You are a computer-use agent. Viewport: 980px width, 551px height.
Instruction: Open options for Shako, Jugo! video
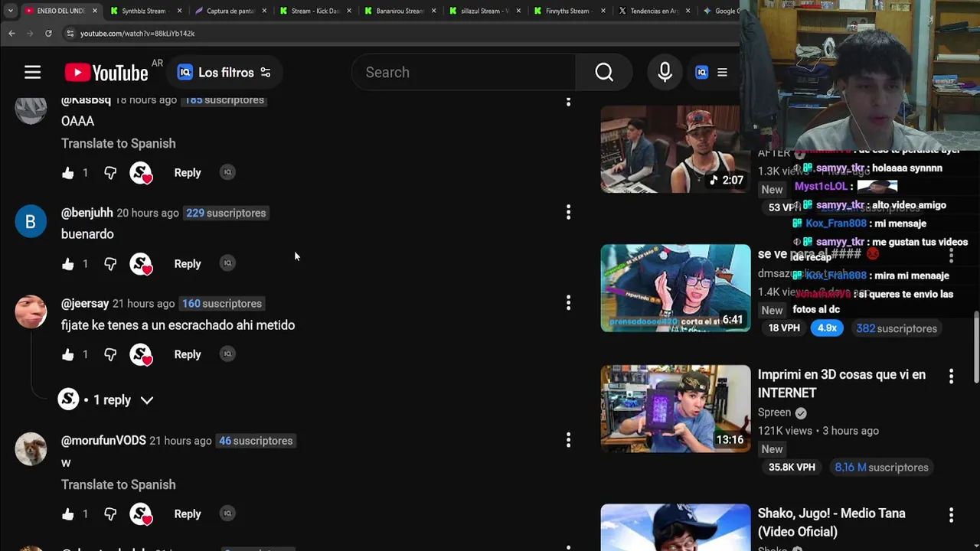tap(951, 515)
